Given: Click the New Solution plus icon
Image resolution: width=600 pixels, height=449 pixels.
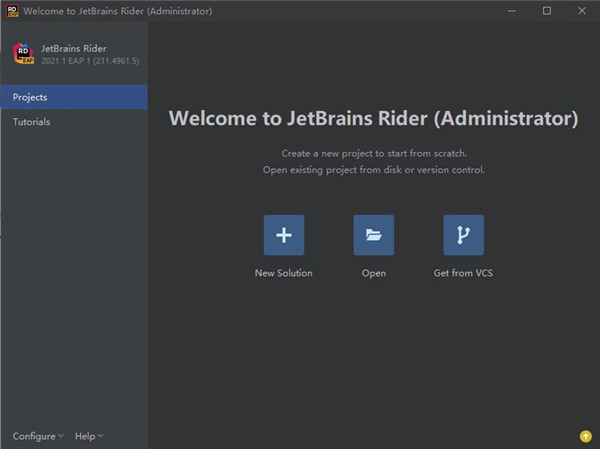Looking at the screenshot, I should click(x=284, y=235).
